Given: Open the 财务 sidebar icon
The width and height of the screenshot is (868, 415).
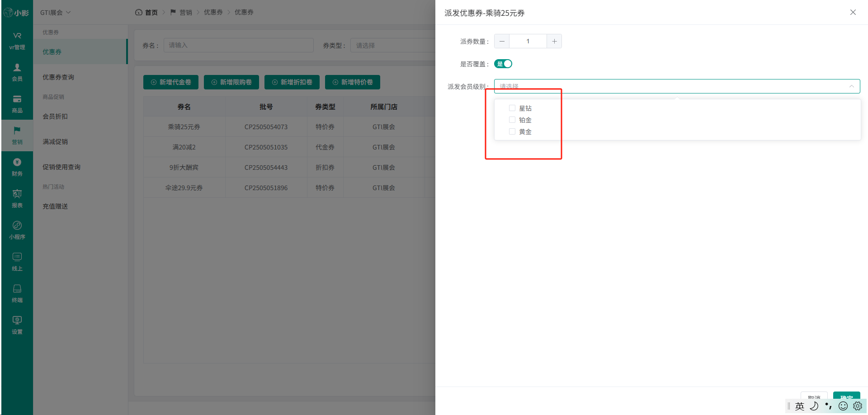Looking at the screenshot, I should (x=17, y=167).
